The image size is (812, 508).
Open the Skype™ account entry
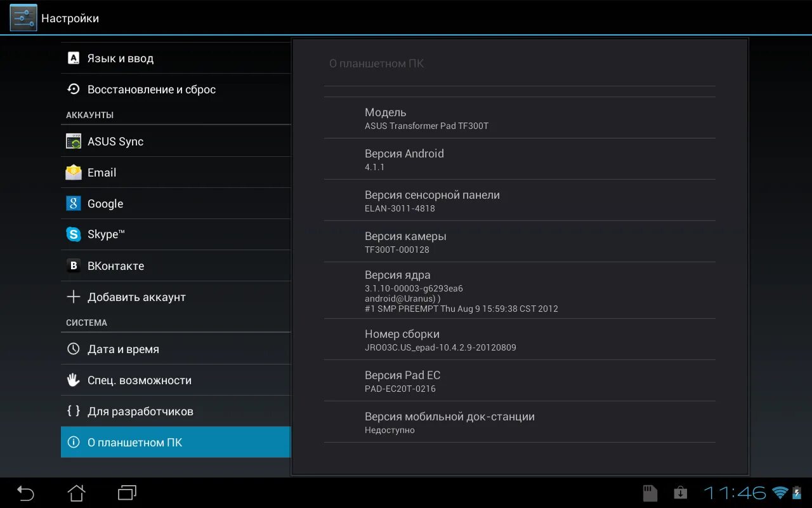(x=176, y=235)
